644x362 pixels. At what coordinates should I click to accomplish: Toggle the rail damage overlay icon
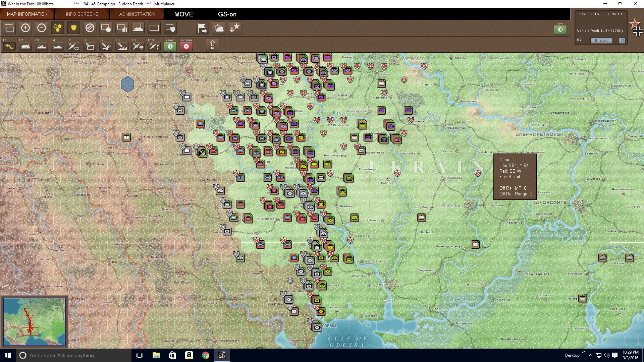90,28
